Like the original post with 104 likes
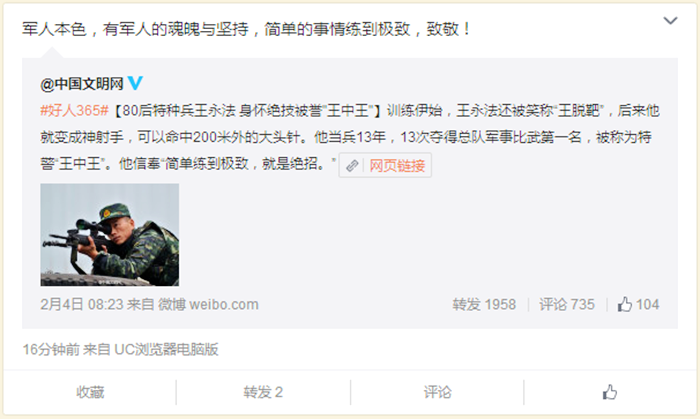 click(638, 304)
